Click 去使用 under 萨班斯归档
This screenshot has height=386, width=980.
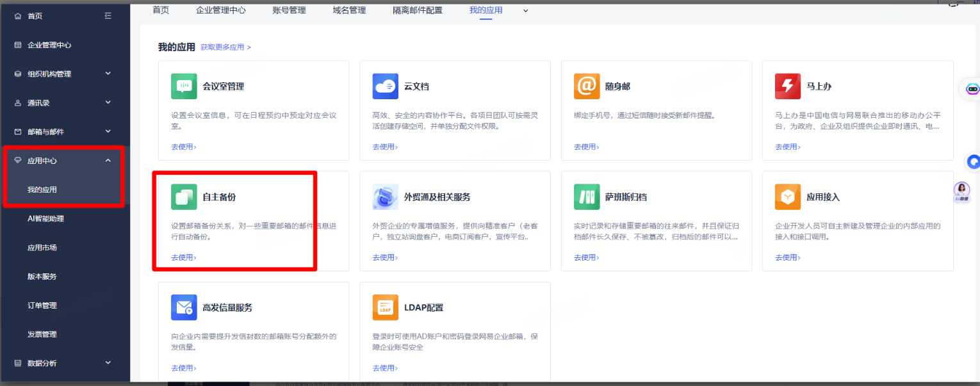click(x=586, y=257)
